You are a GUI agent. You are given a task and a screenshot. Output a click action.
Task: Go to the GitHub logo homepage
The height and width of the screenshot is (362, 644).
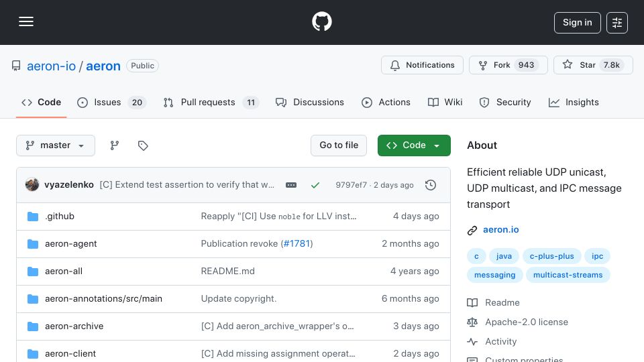(x=321, y=21)
